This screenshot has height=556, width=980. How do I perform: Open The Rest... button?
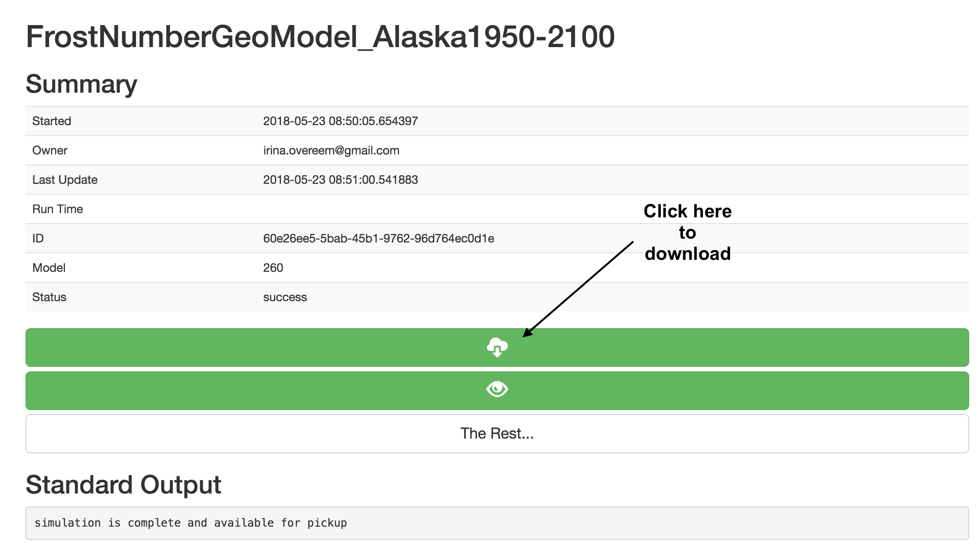coord(497,434)
